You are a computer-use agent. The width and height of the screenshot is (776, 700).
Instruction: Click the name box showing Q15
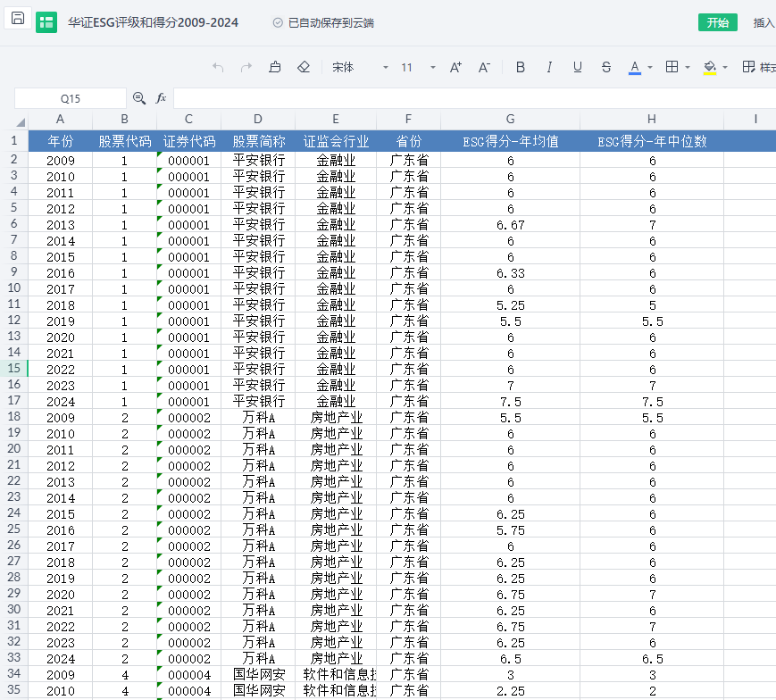[x=71, y=98]
